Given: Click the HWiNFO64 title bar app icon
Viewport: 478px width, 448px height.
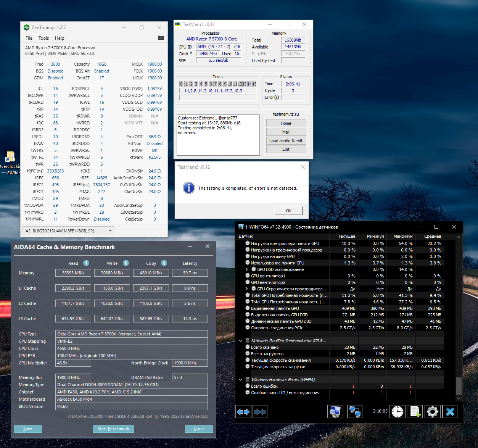Looking at the screenshot, I should 241,227.
